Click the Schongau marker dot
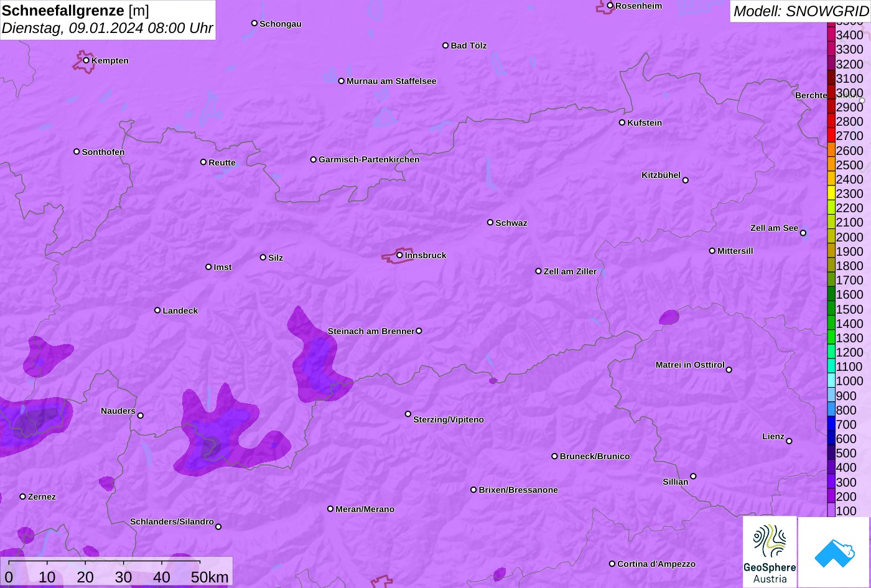This screenshot has height=588, width=871. (x=254, y=23)
